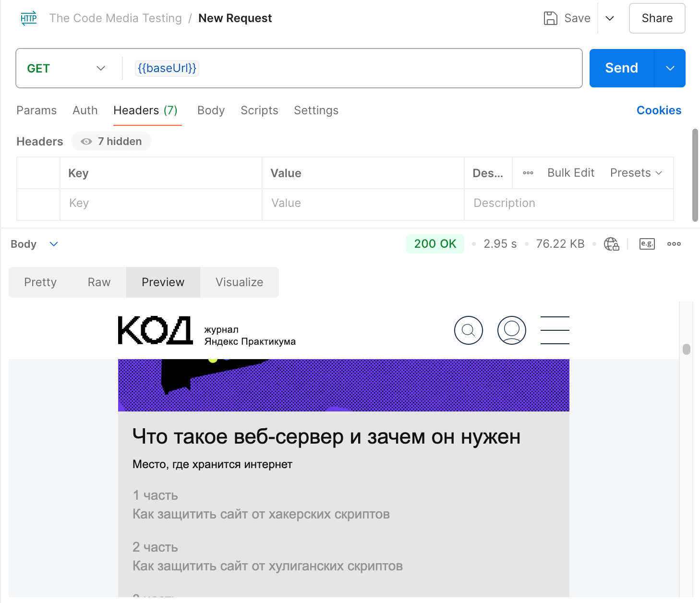Open the three-dot response options menu
Image resolution: width=700 pixels, height=603 pixels.
point(674,244)
